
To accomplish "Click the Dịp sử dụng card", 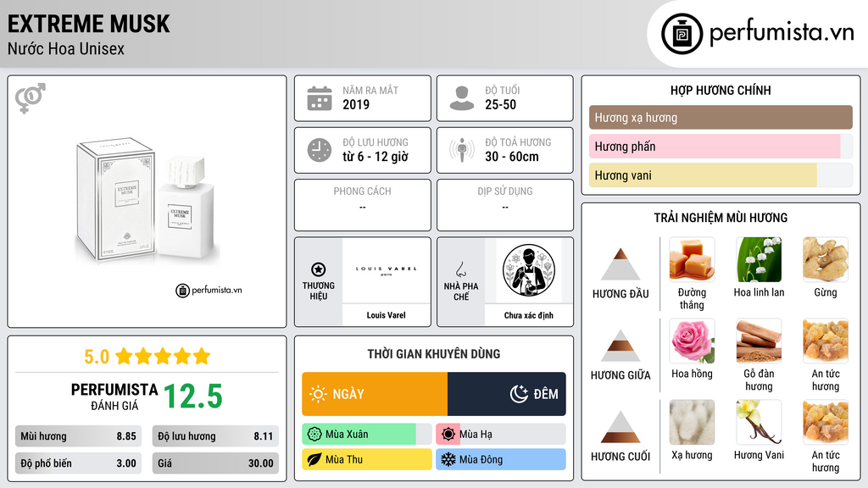I will pos(505,205).
